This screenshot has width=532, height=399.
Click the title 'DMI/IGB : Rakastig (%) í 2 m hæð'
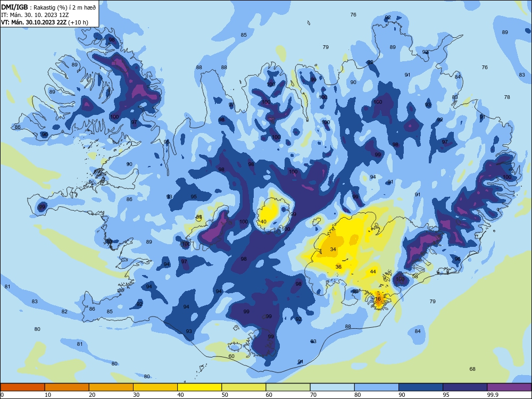pyautogui.click(x=48, y=7)
